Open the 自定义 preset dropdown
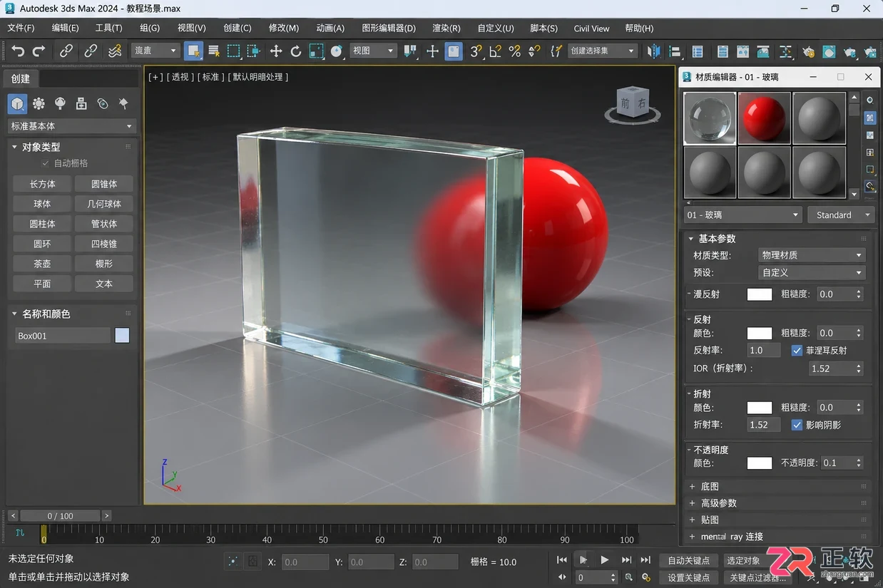The height and width of the screenshot is (588, 883). (811, 272)
